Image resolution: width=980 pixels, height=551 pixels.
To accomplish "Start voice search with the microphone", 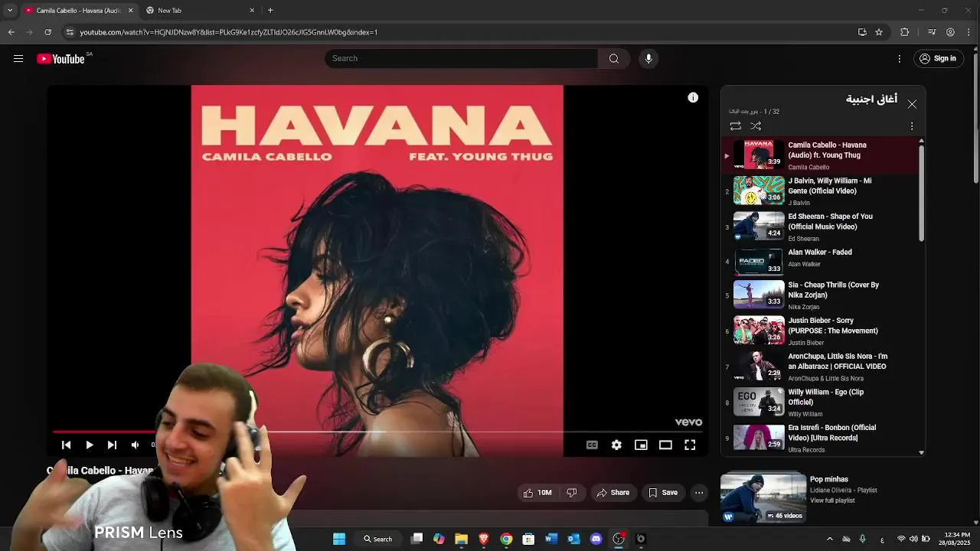I will pyautogui.click(x=648, y=58).
